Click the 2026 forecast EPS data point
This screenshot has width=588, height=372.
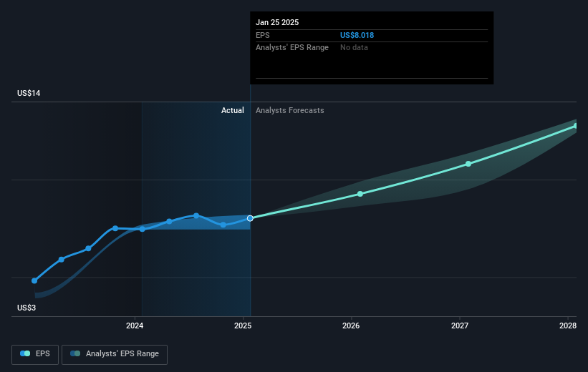[360, 194]
